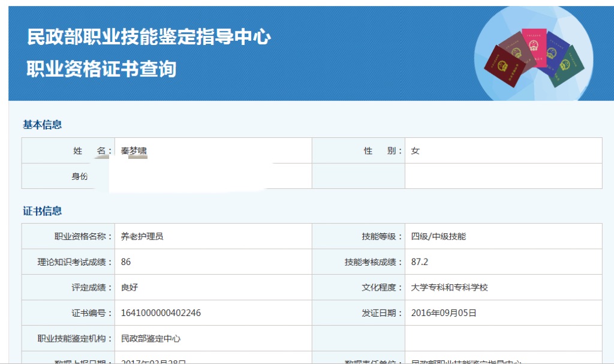614x364 pixels.
Task: Click the 民政部职业技能鉴定指导中心 header title
Action: pos(149,38)
